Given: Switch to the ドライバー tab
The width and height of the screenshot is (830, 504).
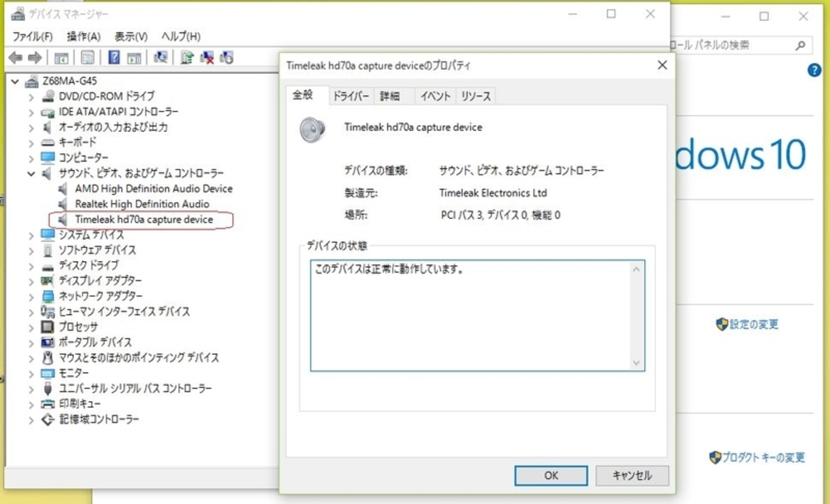Looking at the screenshot, I should tap(351, 96).
